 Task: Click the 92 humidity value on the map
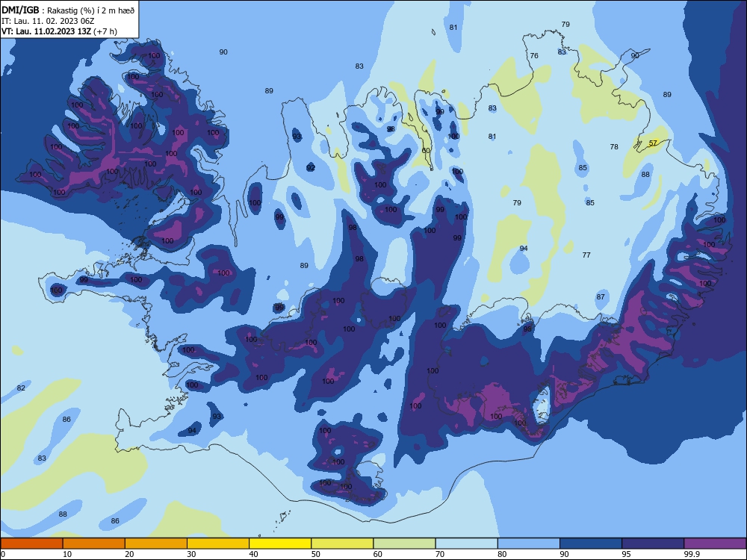coord(311,168)
